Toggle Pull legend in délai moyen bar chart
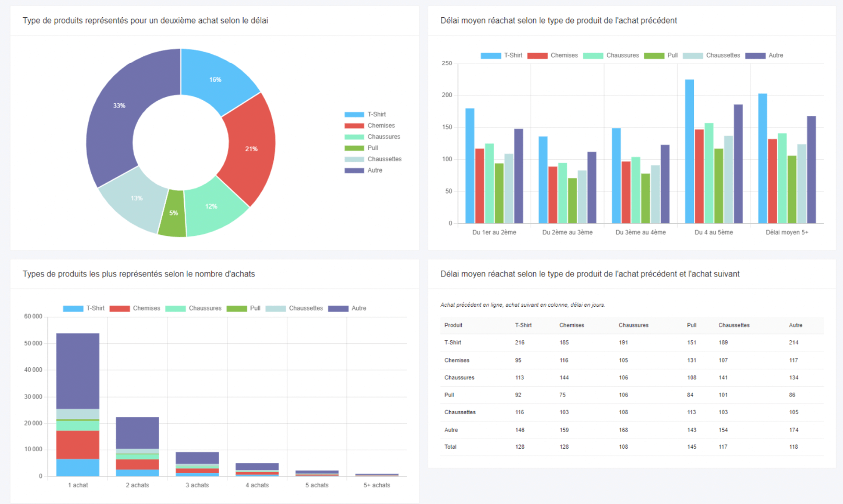This screenshot has width=843, height=504. click(x=661, y=55)
